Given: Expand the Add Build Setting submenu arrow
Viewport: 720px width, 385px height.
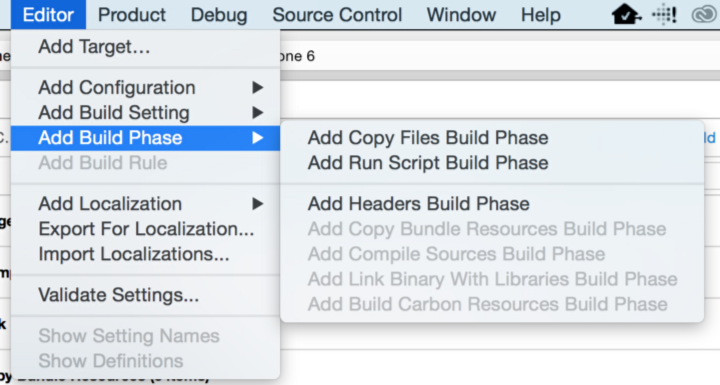Looking at the screenshot, I should click(x=258, y=113).
